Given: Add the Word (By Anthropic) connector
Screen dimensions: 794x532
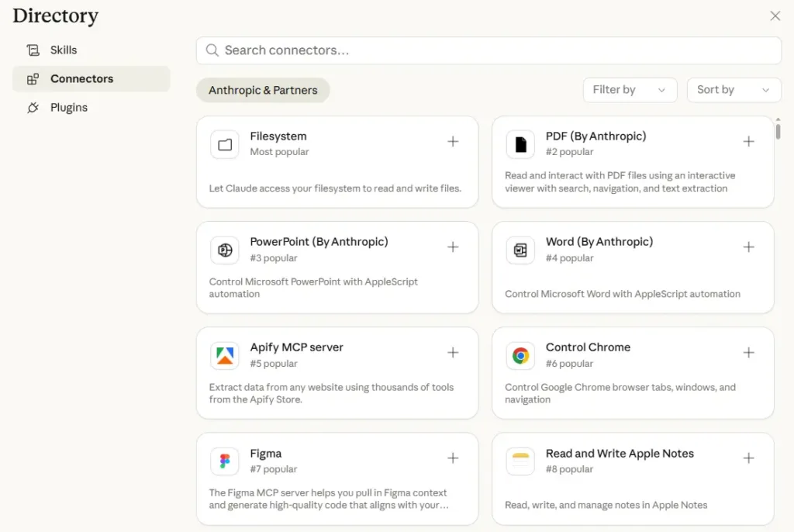Looking at the screenshot, I should pyautogui.click(x=748, y=247).
